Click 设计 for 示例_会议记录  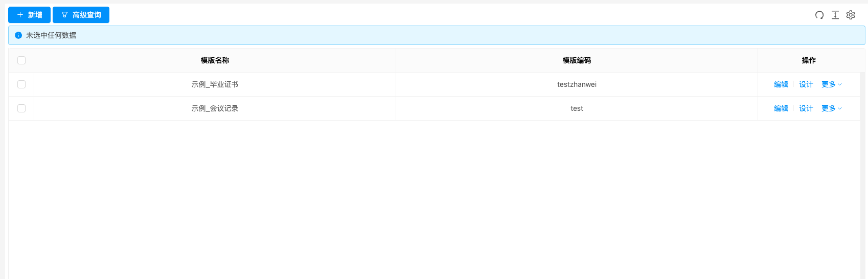pyautogui.click(x=806, y=108)
